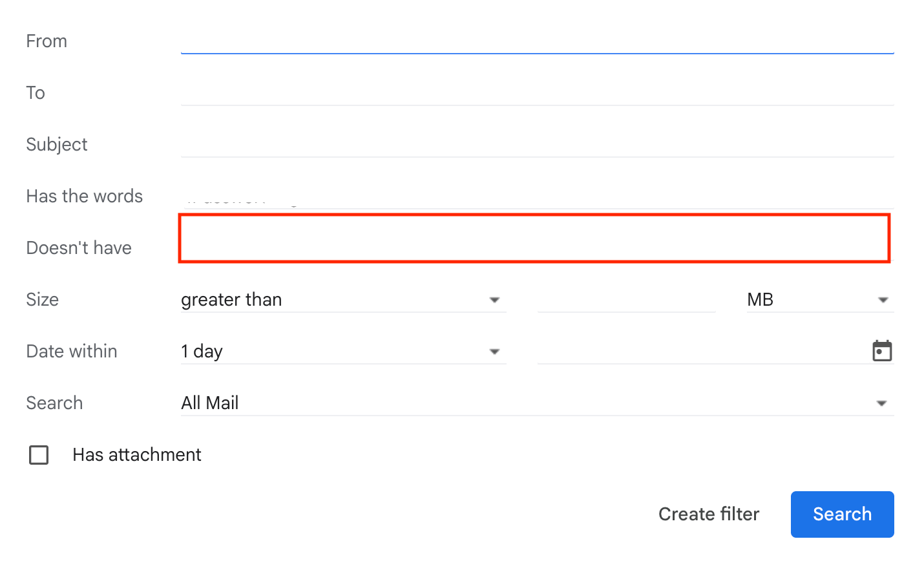The width and height of the screenshot is (924, 561).
Task: Open the 'greater than' size comparison dropdown
Action: click(343, 300)
